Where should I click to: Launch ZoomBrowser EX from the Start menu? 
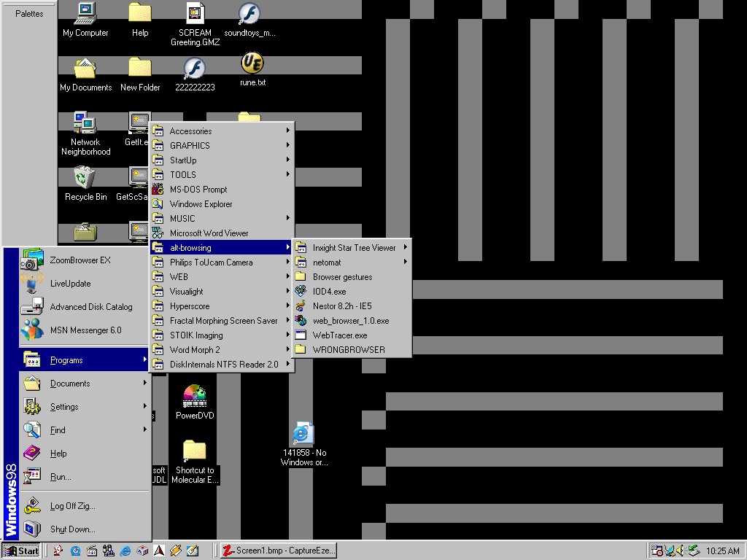point(80,260)
